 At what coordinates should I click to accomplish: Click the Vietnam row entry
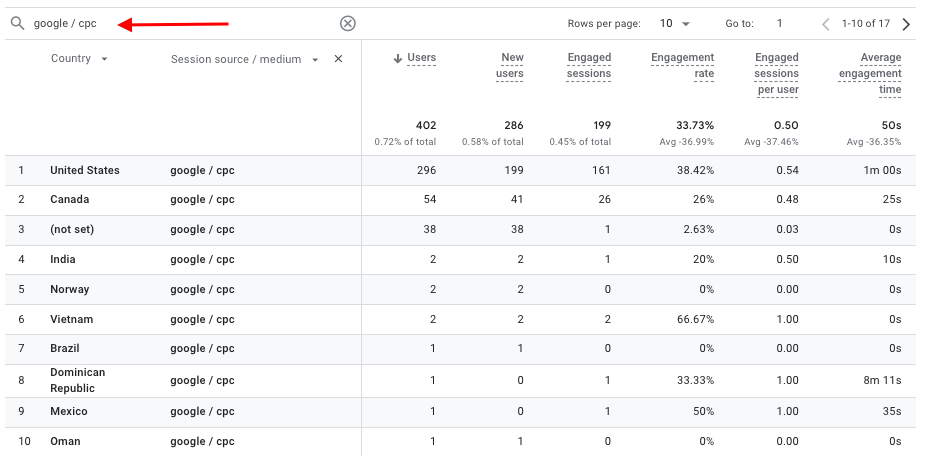click(x=72, y=319)
